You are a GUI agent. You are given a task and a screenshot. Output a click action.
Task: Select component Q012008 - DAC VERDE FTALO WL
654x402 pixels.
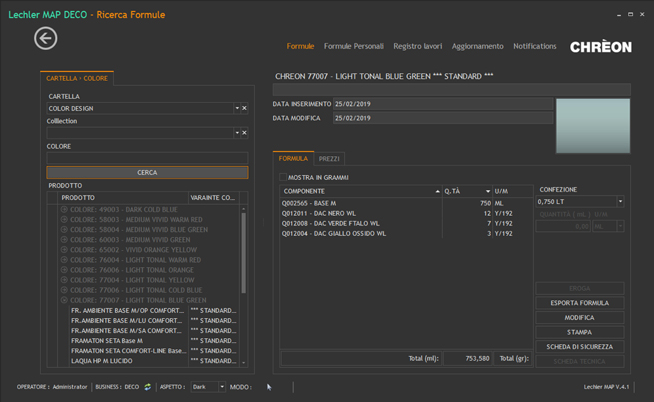[406, 224]
